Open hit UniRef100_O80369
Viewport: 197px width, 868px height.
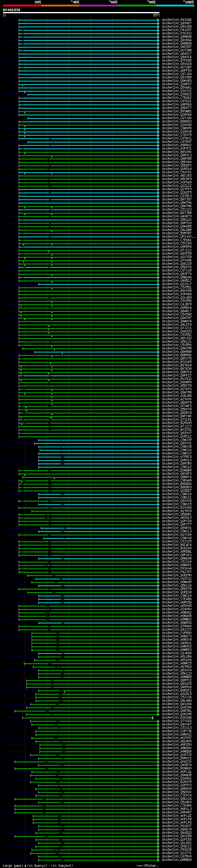click(177, 26)
